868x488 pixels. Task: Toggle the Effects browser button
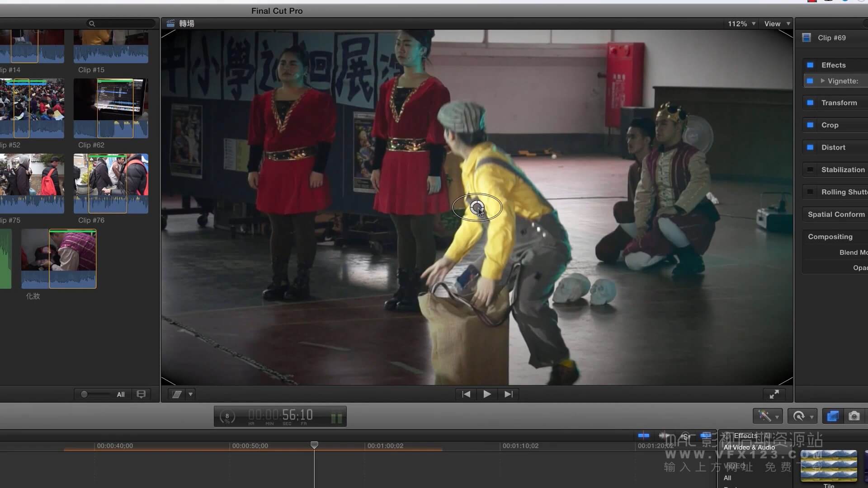833,416
